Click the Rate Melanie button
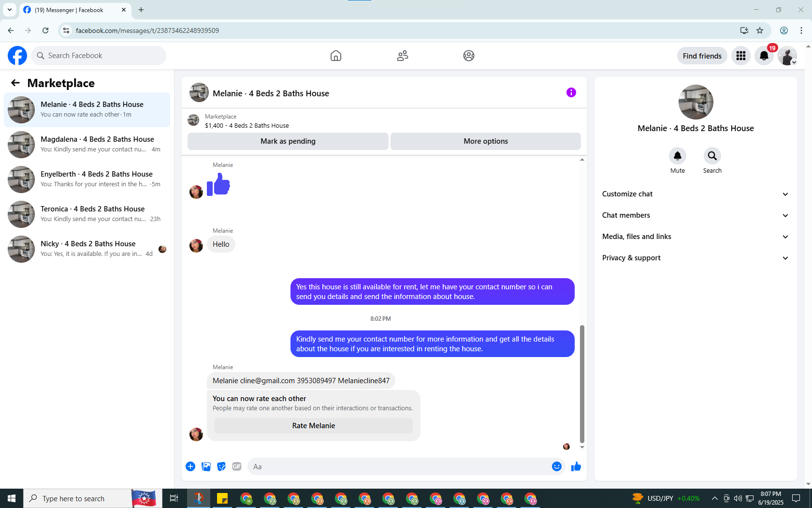This screenshot has width=812, height=508. coord(314,426)
